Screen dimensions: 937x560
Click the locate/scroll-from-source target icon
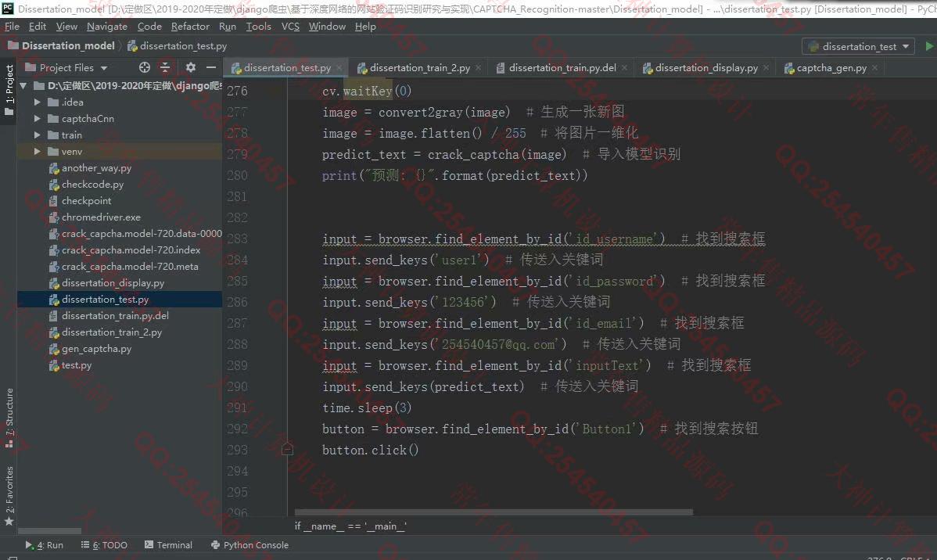pyautogui.click(x=144, y=68)
